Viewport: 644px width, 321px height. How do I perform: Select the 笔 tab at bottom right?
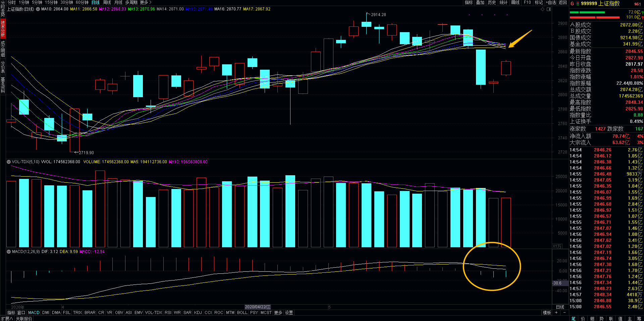tap(573, 319)
